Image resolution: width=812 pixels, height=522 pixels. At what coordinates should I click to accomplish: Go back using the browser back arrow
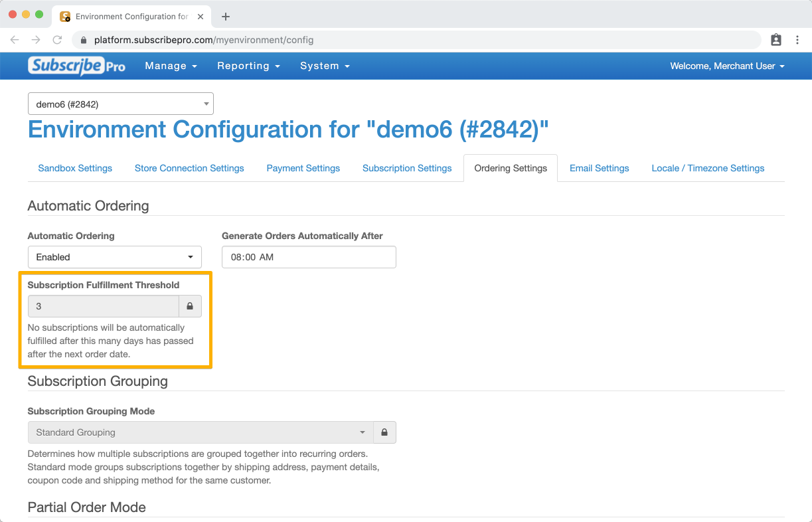[15, 40]
